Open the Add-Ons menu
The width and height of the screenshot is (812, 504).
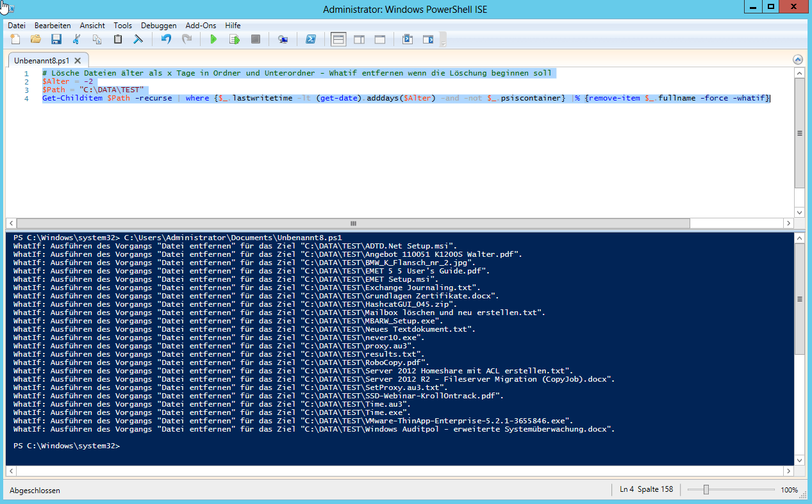(200, 26)
